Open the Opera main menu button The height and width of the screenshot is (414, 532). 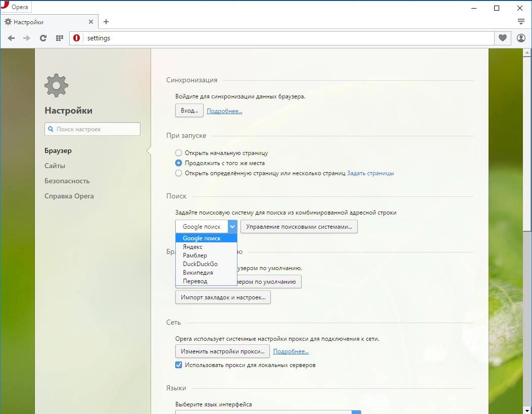click(x=16, y=7)
